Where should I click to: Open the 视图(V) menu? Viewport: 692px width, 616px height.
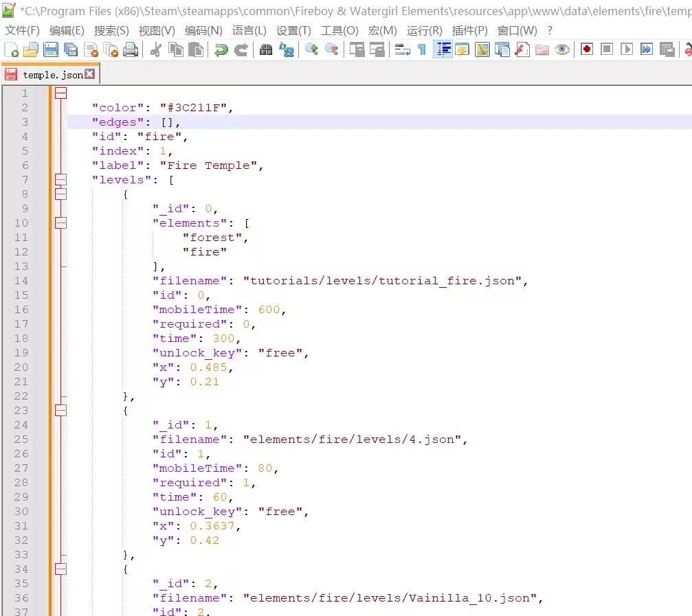tap(157, 30)
